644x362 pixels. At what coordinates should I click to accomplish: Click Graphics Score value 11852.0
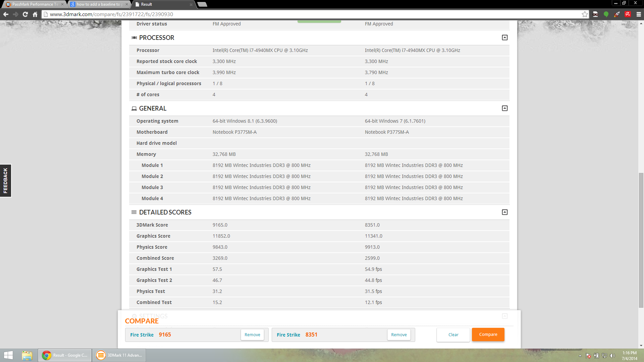tap(221, 236)
